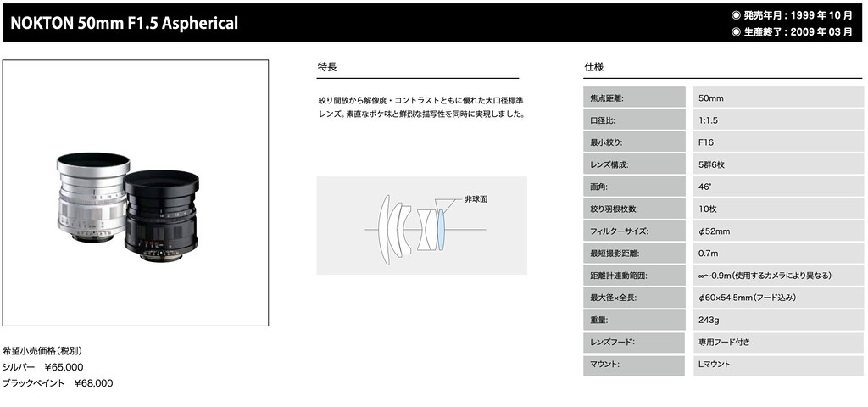Click the lens construction diagram
Screen dimensions: 868x407
pos(421,226)
